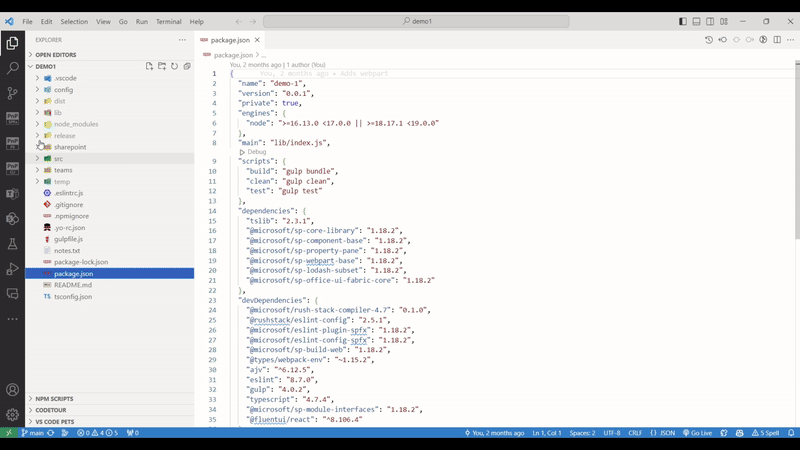This screenshot has height=450, width=800.
Task: Click the demo1 command center search box
Action: pyautogui.click(x=416, y=21)
